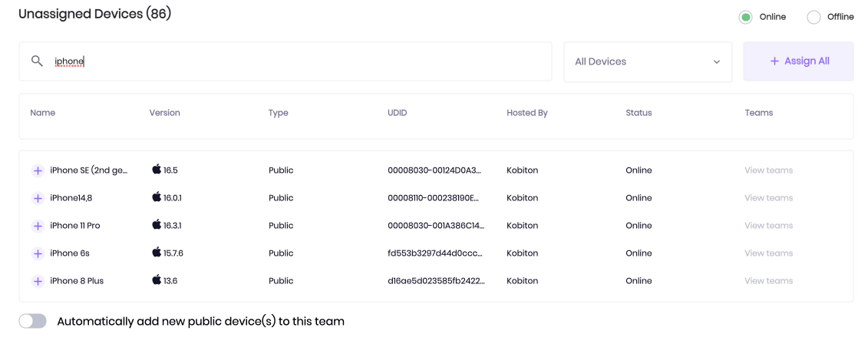
Task: Click the plus icon beside iPhone SE (2nd ge...
Action: tap(38, 170)
